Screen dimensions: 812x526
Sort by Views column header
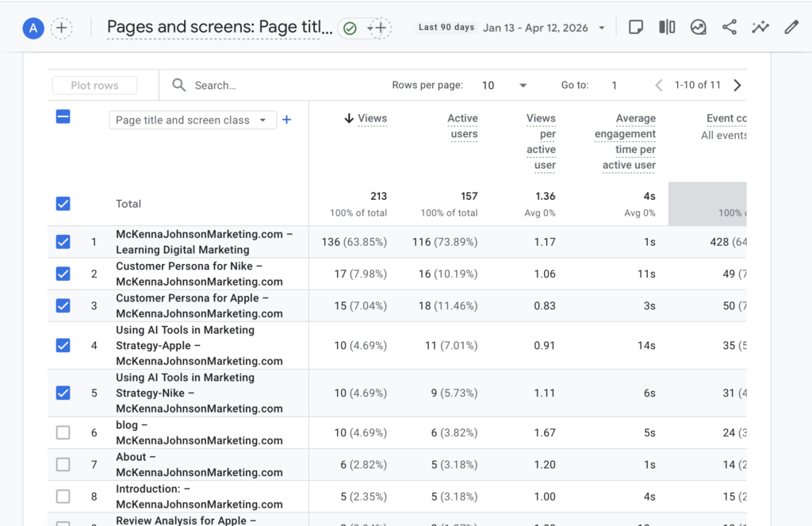pos(372,118)
